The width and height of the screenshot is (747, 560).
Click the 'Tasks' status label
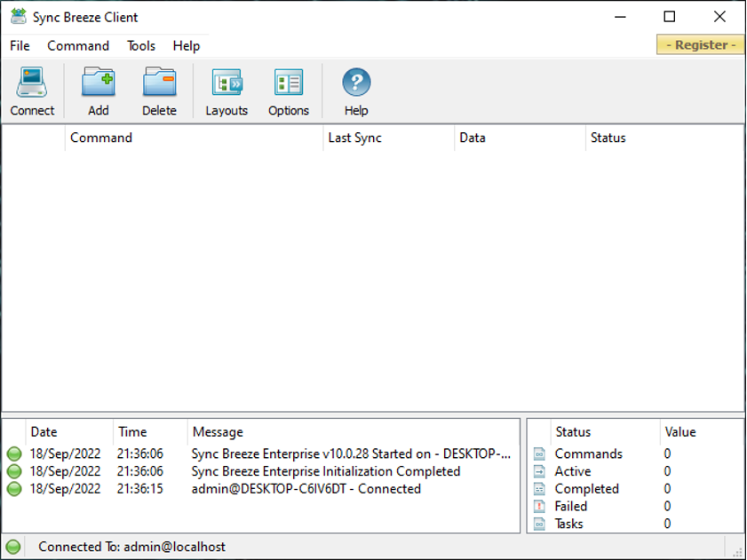point(568,524)
